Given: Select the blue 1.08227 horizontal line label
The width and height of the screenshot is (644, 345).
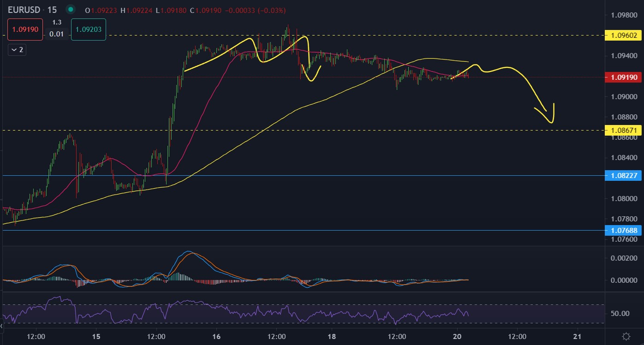Looking at the screenshot, I should (x=624, y=175).
